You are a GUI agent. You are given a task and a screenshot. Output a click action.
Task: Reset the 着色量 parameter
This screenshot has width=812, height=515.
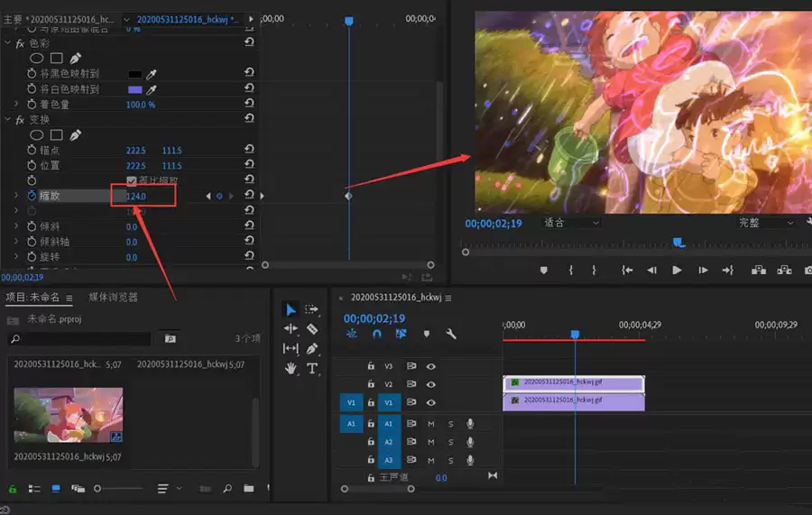coord(249,104)
